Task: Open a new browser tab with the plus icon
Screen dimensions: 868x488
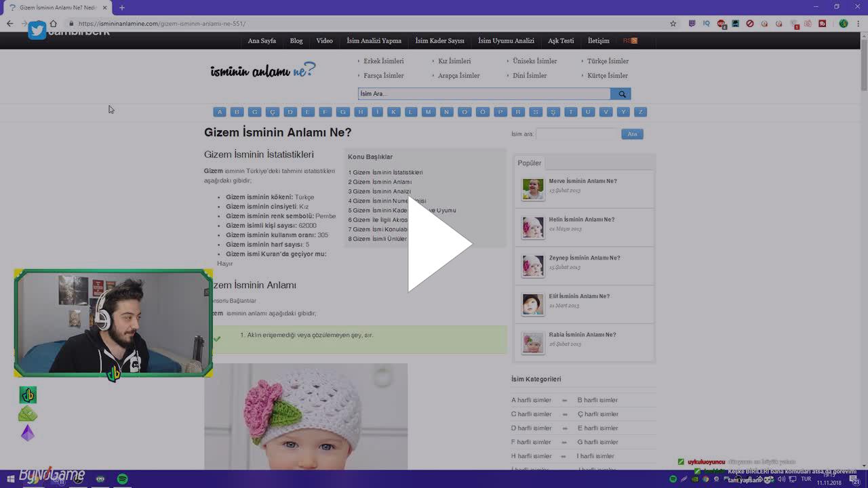Action: coord(122,7)
